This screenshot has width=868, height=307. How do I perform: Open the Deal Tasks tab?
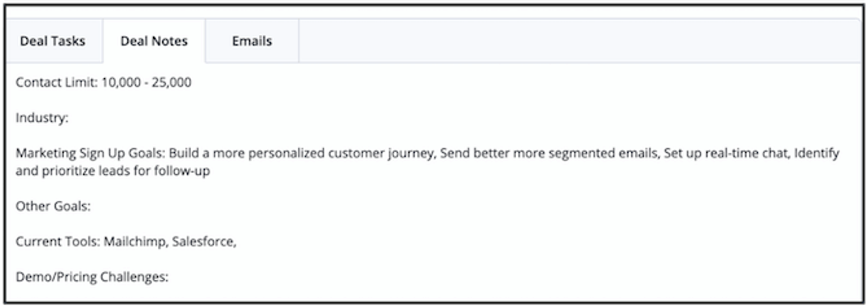pos(52,41)
